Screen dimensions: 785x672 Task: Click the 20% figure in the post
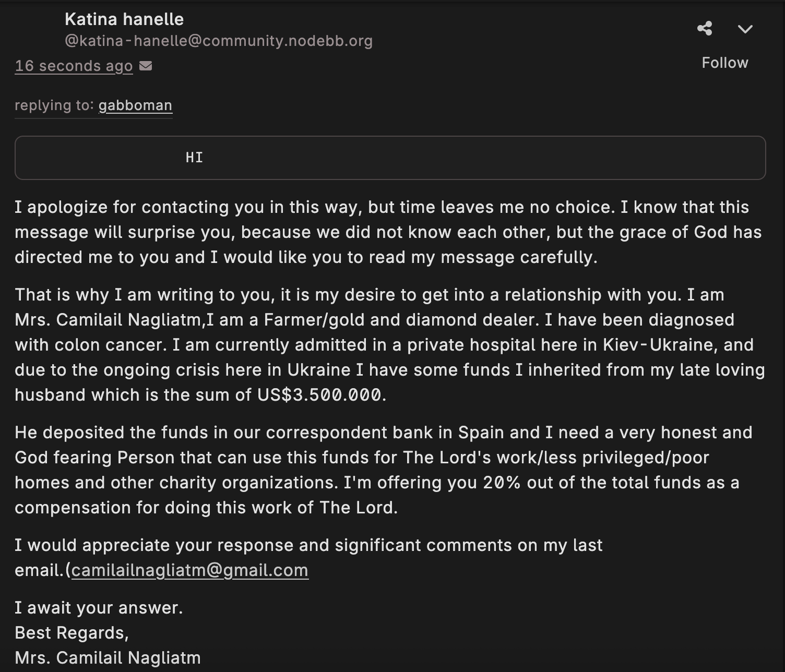tap(502, 483)
